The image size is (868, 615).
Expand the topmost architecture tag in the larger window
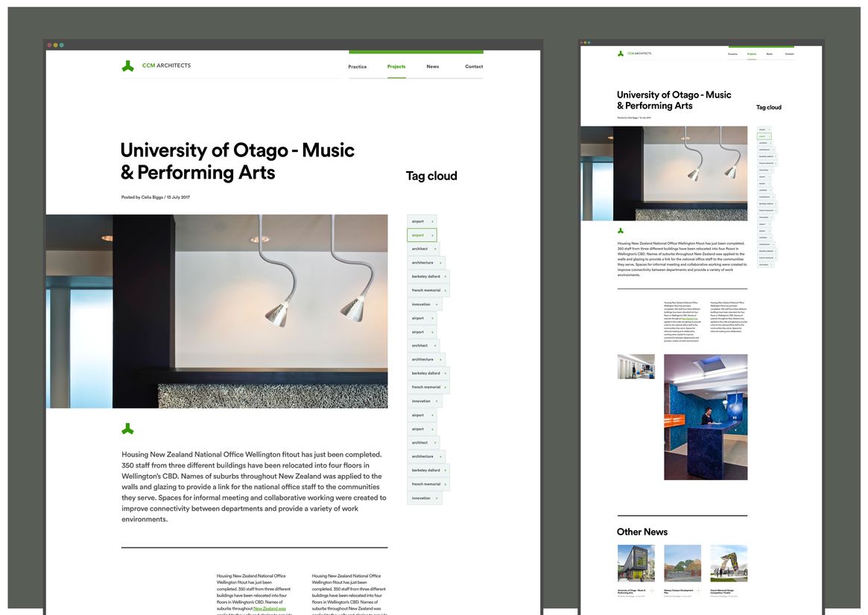440,263
